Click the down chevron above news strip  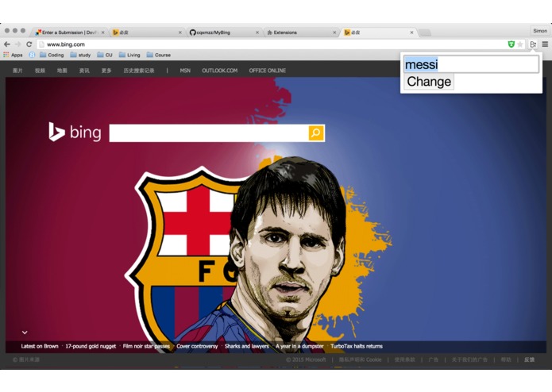click(25, 332)
